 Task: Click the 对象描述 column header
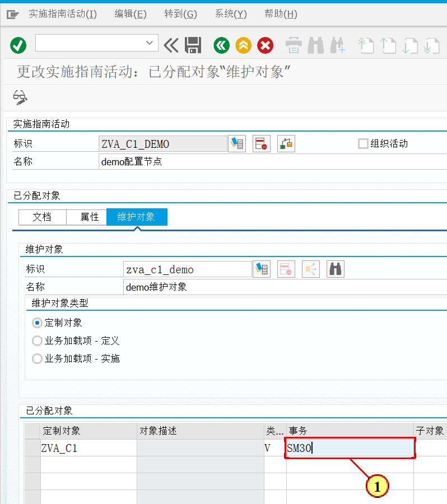tap(201, 431)
